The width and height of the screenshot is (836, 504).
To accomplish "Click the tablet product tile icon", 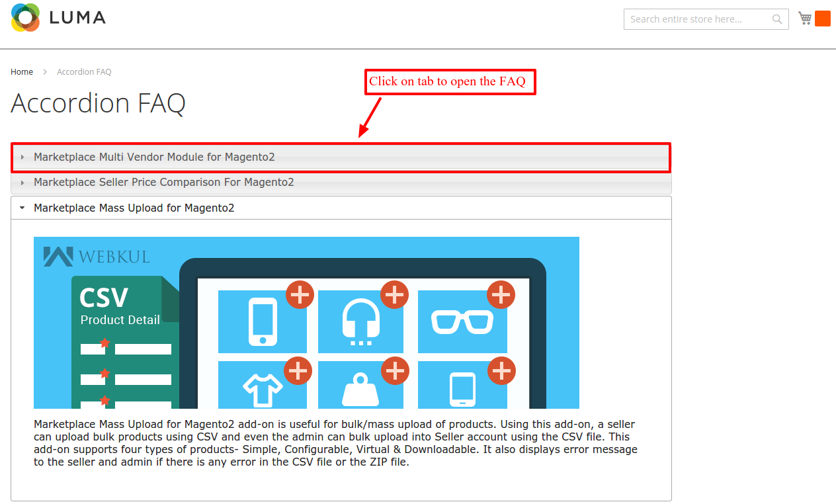I will point(462,389).
